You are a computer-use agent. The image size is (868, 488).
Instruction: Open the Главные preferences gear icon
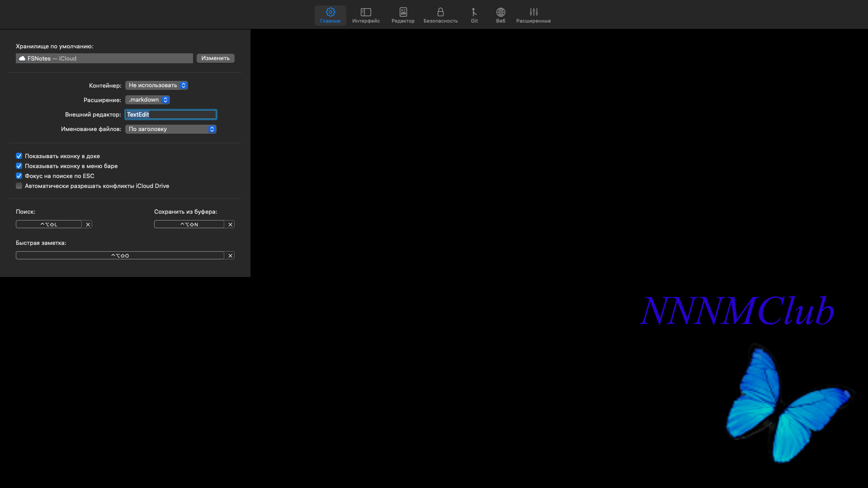(330, 15)
